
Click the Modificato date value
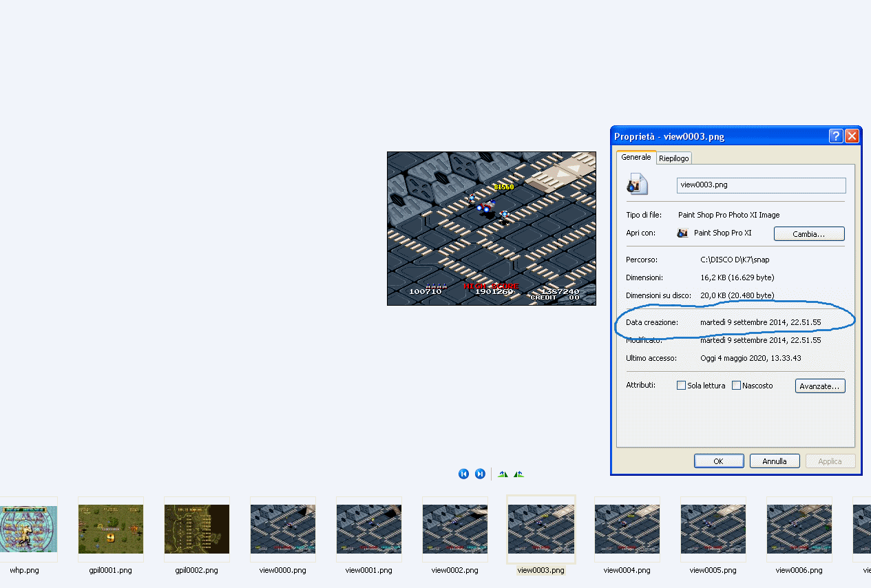coord(761,340)
